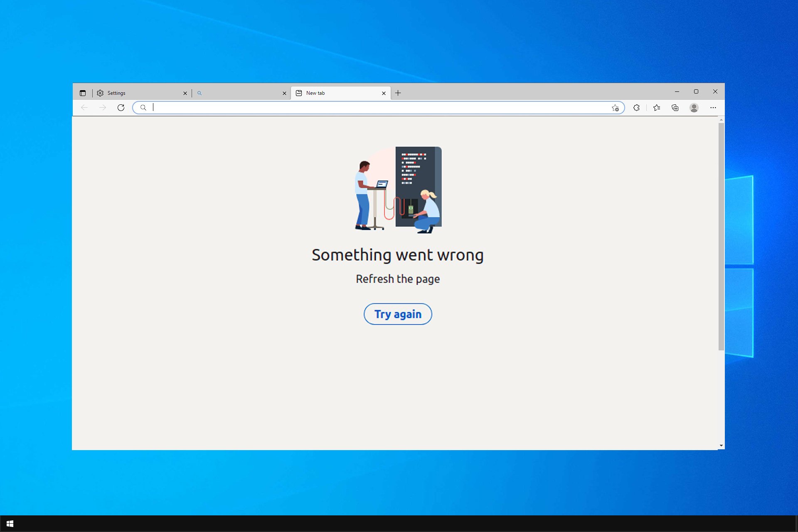Open a new tab with plus
Image resolution: width=798 pixels, height=532 pixels.
[x=398, y=93]
